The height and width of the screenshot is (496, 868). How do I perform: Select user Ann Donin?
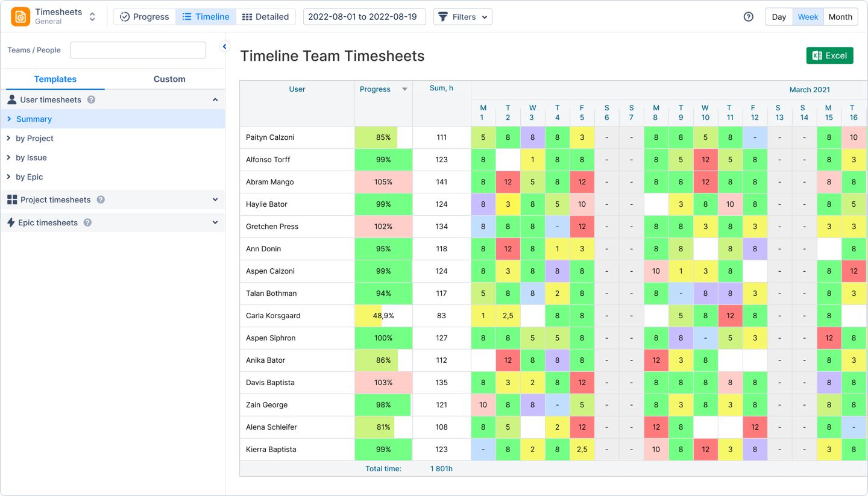pyautogui.click(x=263, y=249)
